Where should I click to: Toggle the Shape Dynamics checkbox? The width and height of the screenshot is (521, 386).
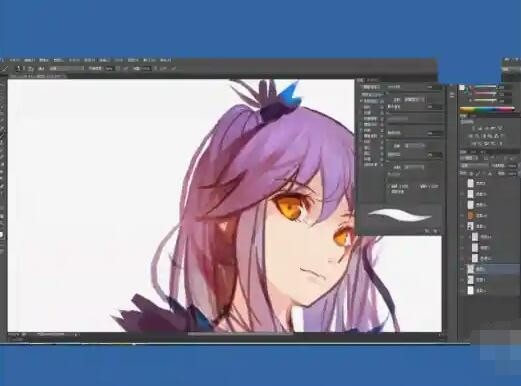pyautogui.click(x=362, y=101)
